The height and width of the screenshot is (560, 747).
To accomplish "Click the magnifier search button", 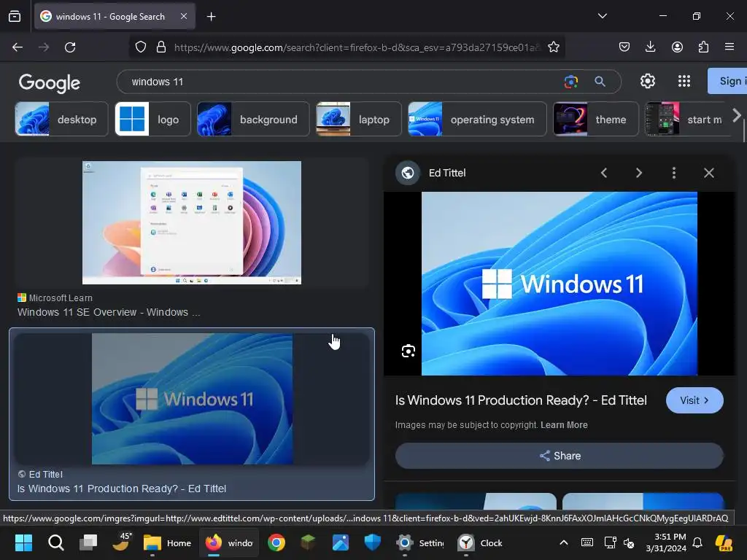I will pyautogui.click(x=600, y=82).
